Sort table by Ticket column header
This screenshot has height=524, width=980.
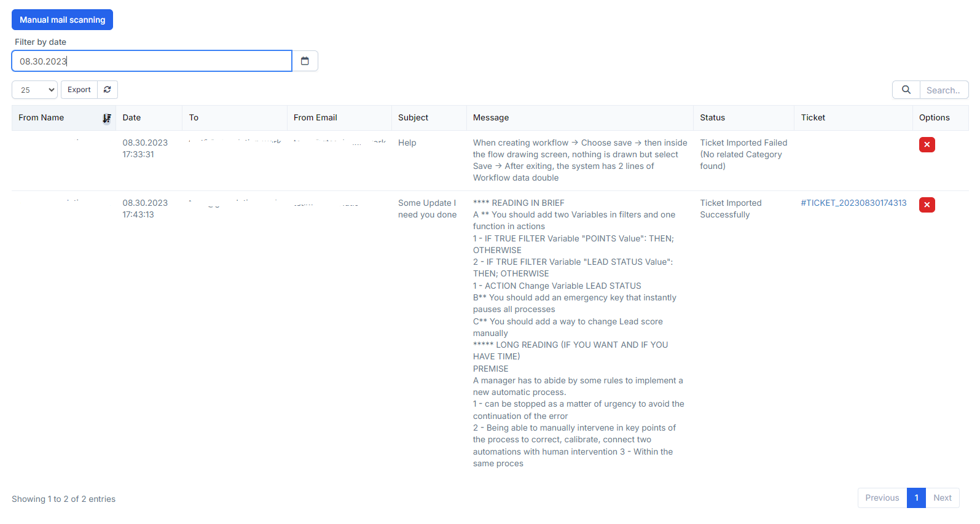click(813, 117)
